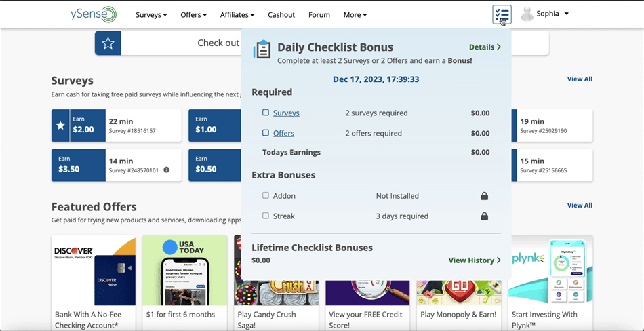The height and width of the screenshot is (331, 644).
Task: Expand the Affiliates dropdown menu
Action: click(237, 15)
